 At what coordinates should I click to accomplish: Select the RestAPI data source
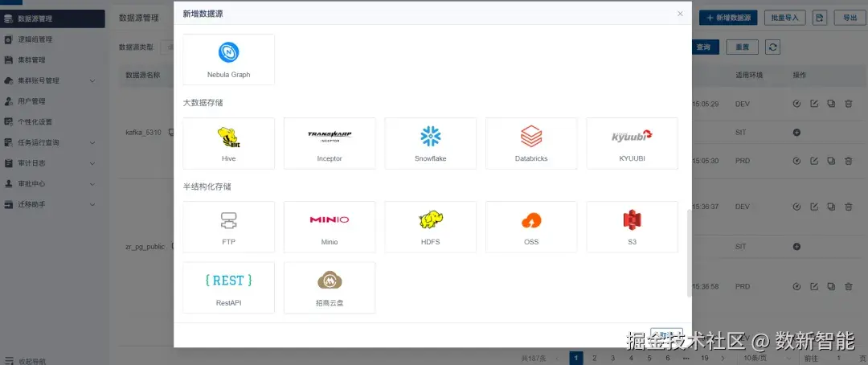[228, 288]
